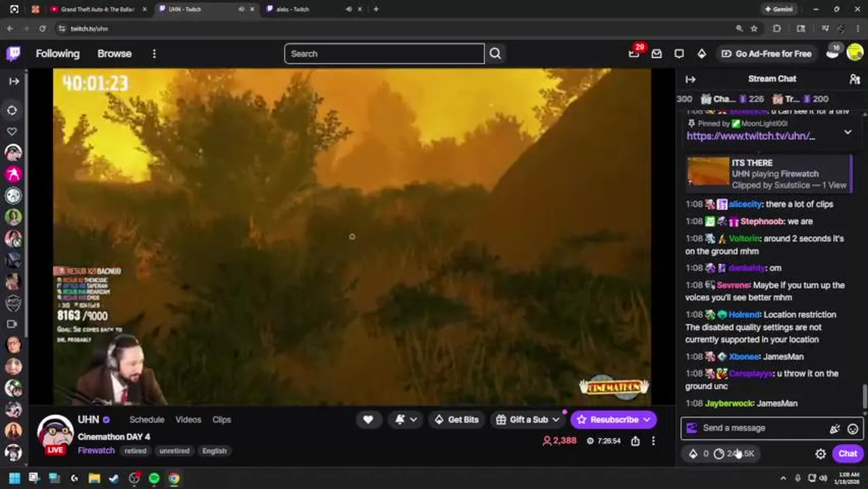
Task: Open UHN's Schedule tab
Action: pyautogui.click(x=147, y=420)
